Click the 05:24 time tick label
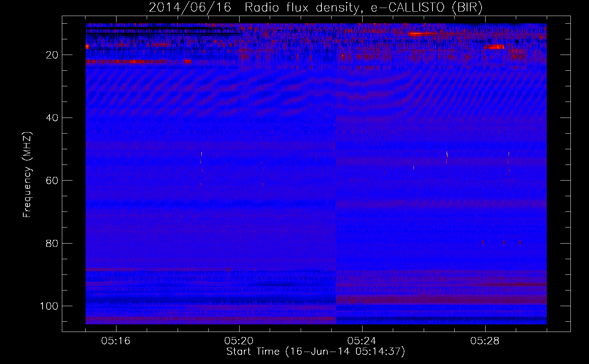The image size is (589, 364). click(362, 341)
